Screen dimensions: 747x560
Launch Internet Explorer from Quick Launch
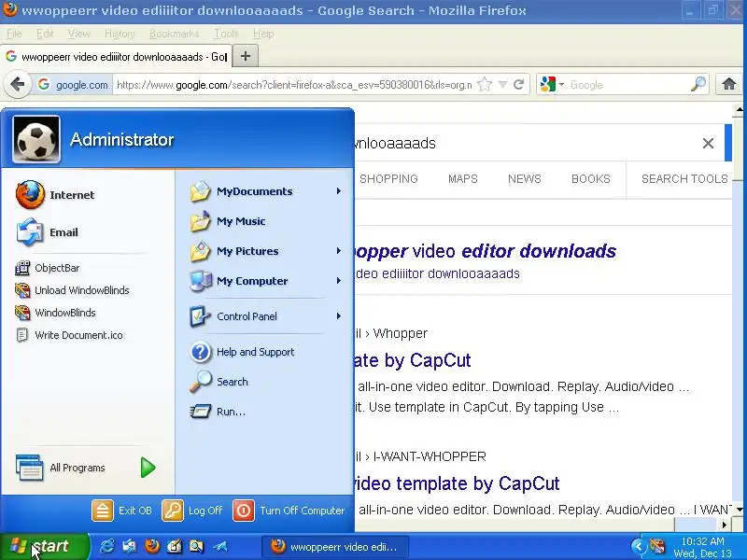tap(106, 546)
